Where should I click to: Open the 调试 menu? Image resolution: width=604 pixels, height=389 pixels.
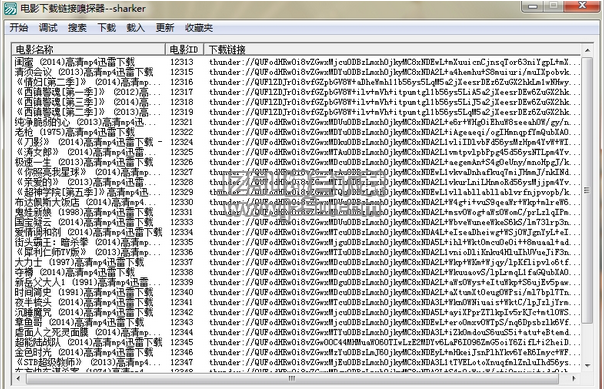48,28
